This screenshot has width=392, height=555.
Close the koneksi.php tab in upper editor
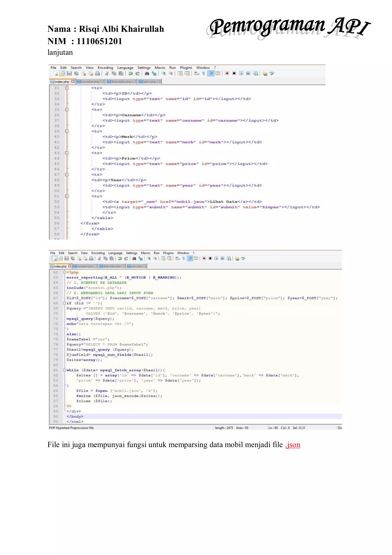(x=102, y=82)
